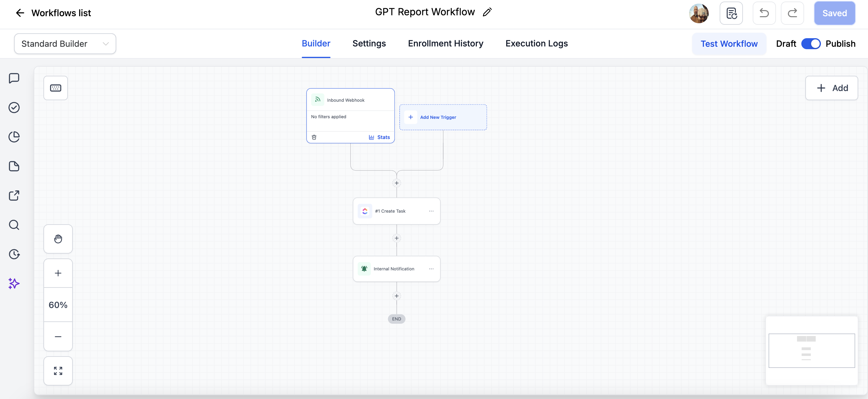Open the user profile avatar
This screenshot has height=399, width=868.
click(699, 13)
